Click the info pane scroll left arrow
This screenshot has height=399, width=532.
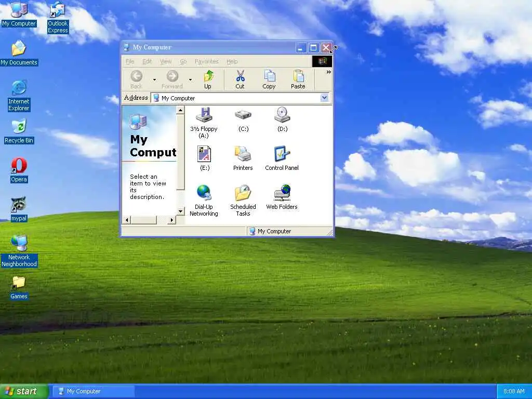click(x=127, y=220)
